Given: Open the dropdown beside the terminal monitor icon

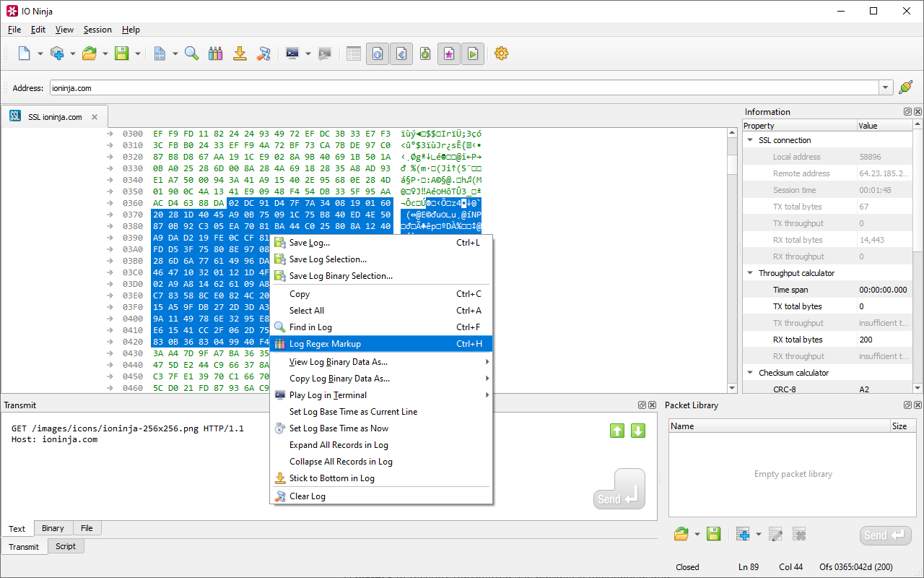Looking at the screenshot, I should (308, 53).
